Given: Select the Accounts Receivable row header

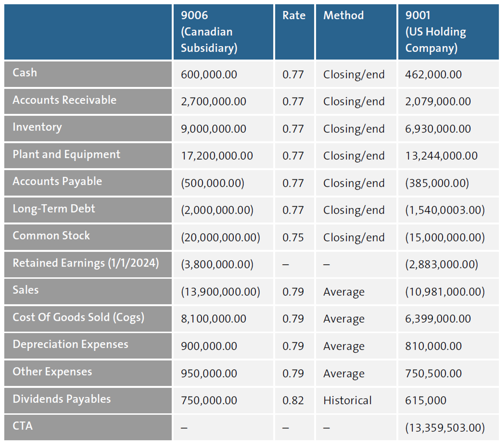Looking at the screenshot, I should [x=64, y=100].
